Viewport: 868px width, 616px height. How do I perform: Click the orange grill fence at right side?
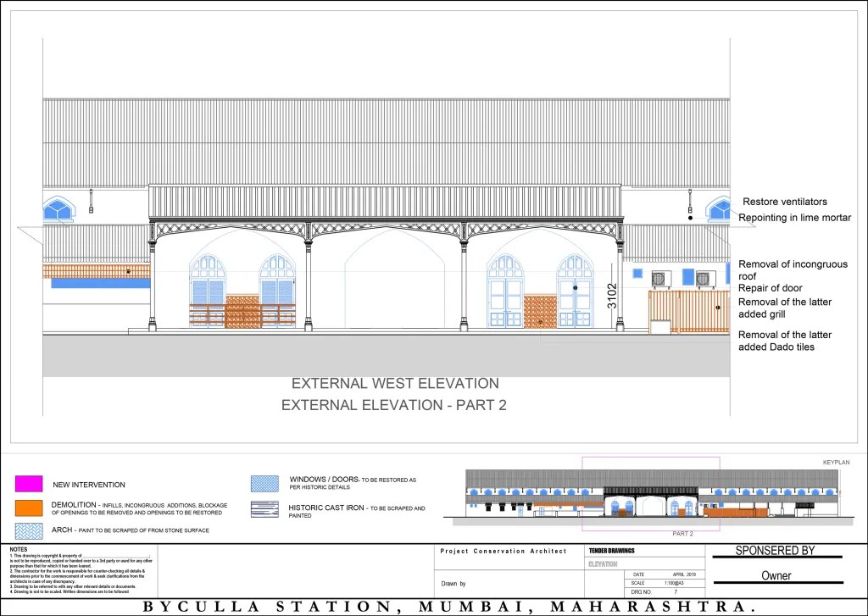(x=688, y=312)
